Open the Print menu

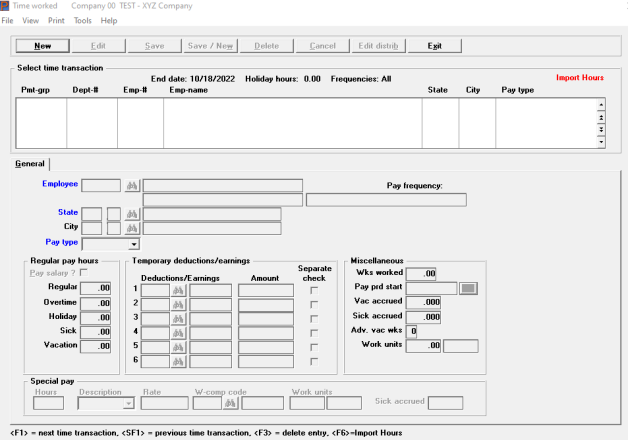click(57, 20)
